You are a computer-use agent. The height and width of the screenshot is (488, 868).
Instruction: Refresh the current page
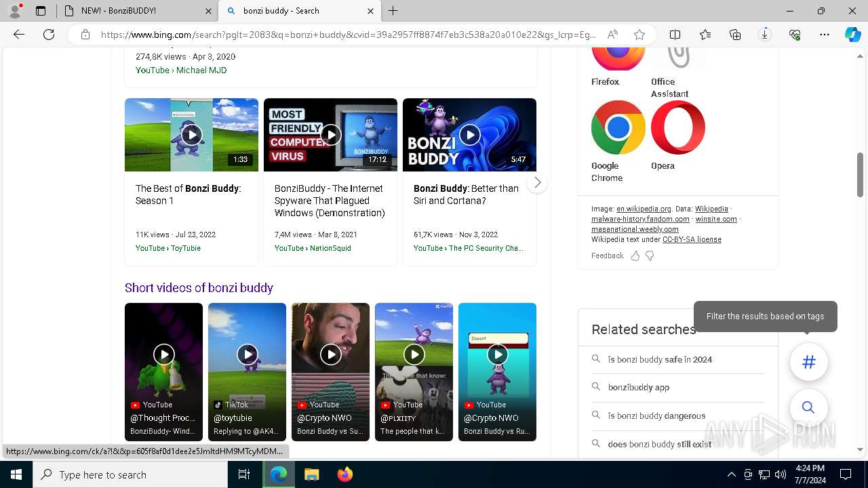[x=49, y=35]
